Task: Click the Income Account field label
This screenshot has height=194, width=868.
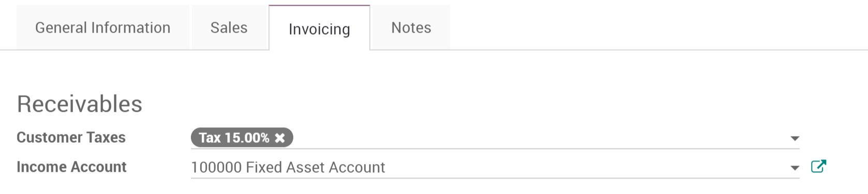Action: 71,167
